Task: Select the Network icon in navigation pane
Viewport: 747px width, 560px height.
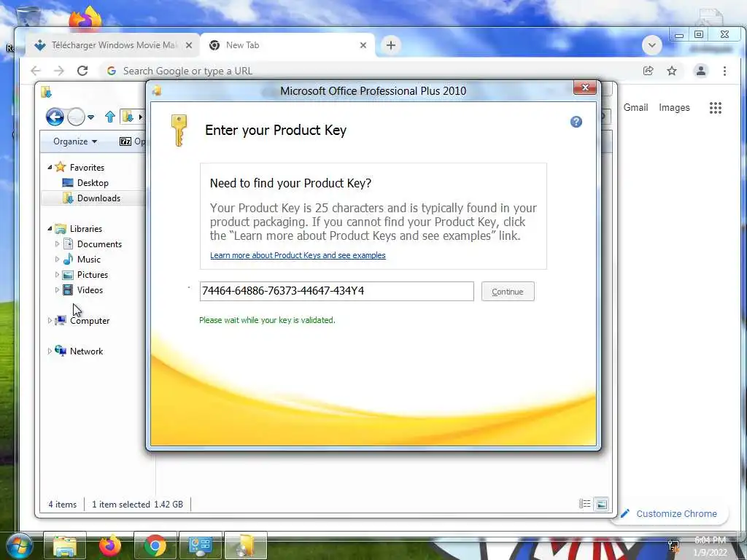Action: tap(61, 351)
